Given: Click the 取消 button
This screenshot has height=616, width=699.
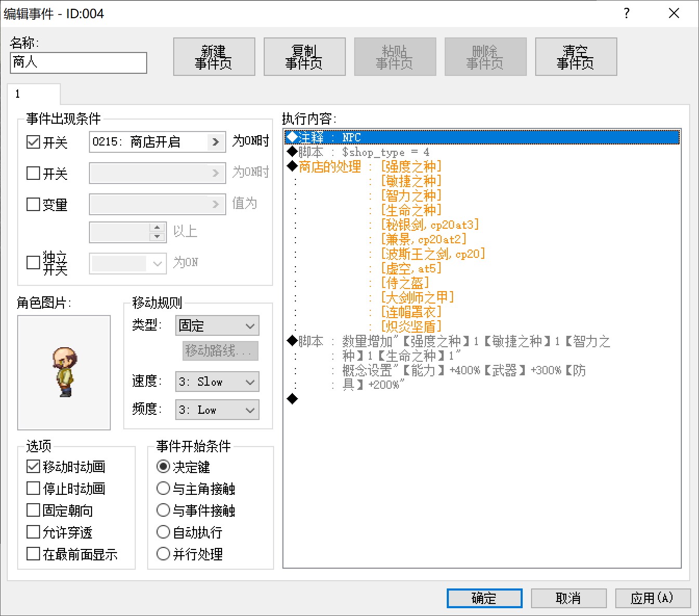Looking at the screenshot, I should pos(569,598).
